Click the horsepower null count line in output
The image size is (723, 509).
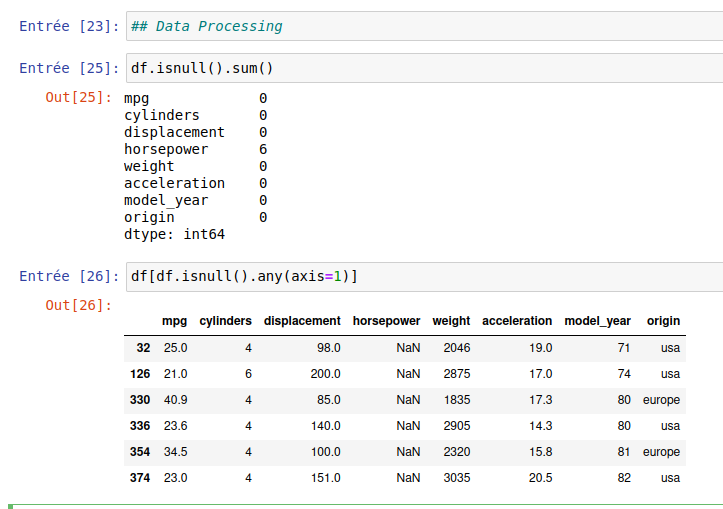[195, 149]
